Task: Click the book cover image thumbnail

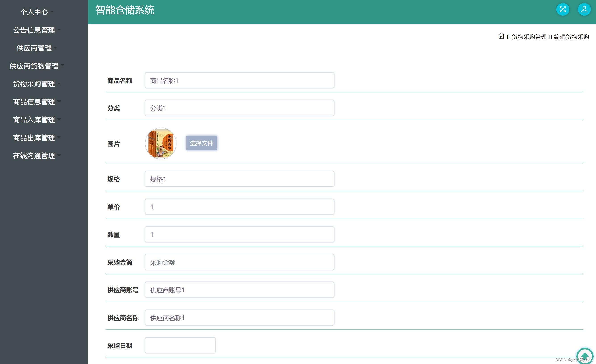Action: (x=161, y=143)
